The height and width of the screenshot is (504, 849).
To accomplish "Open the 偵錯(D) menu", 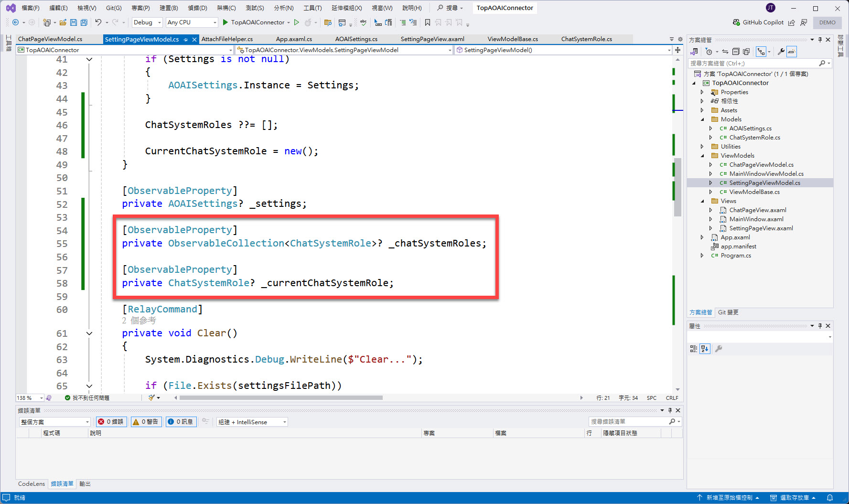I will tap(197, 8).
